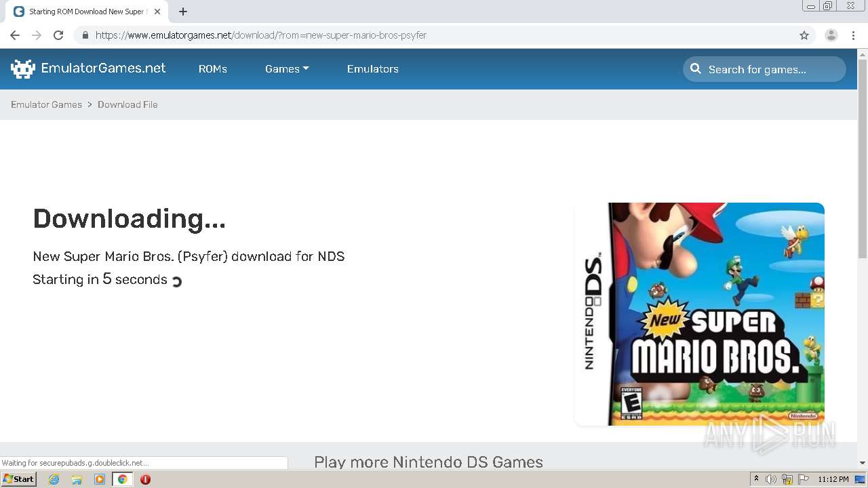Open Internet Explorer from taskbar
The image size is (868, 488).
point(54,479)
